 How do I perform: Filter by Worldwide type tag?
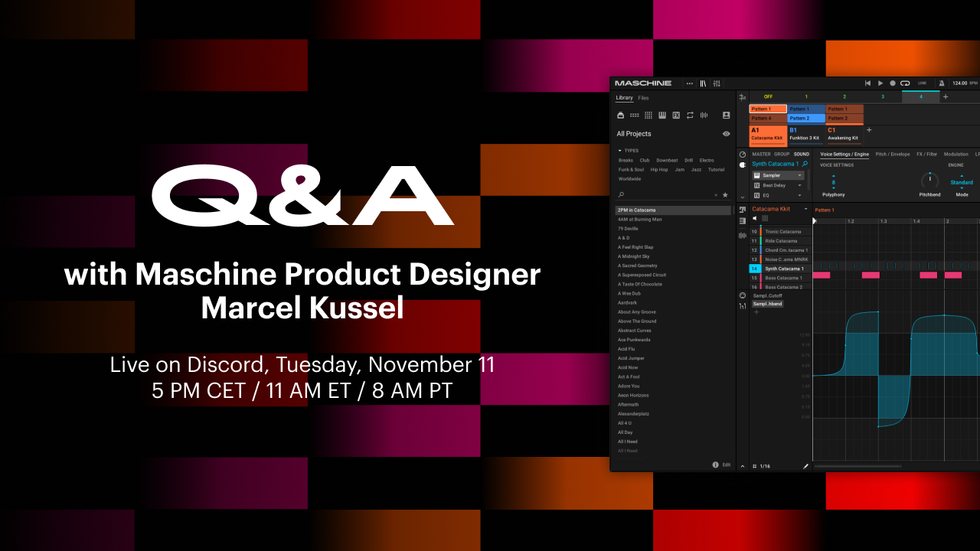[x=629, y=179]
